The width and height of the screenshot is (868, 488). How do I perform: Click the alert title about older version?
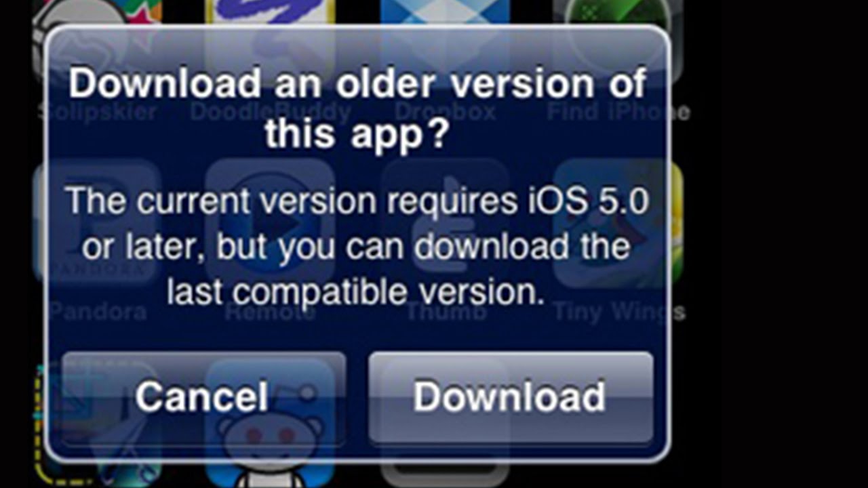(357, 108)
